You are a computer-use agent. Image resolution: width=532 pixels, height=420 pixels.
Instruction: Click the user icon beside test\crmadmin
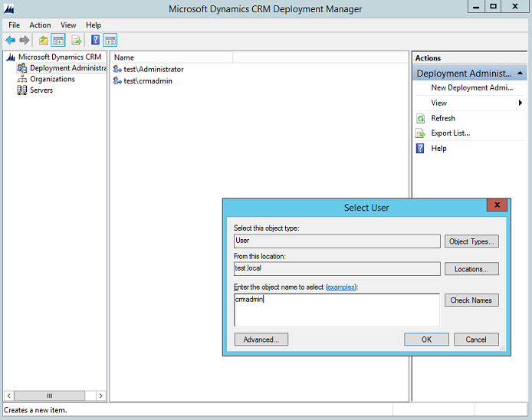click(117, 80)
